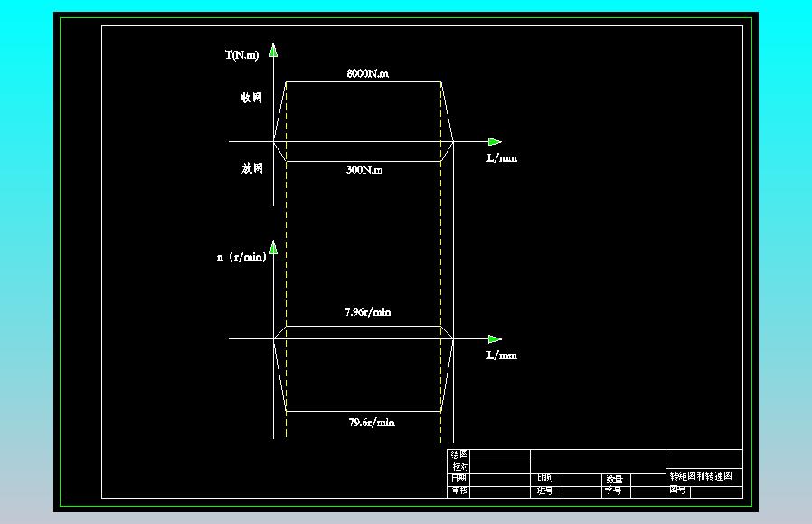812x524 pixels.
Task: Click the 日期 cell in title block
Action: 458,479
